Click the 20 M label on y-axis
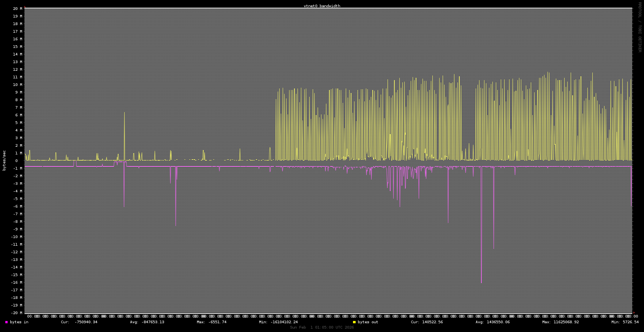Viewport: 644px width, 332px height. tap(17, 8)
